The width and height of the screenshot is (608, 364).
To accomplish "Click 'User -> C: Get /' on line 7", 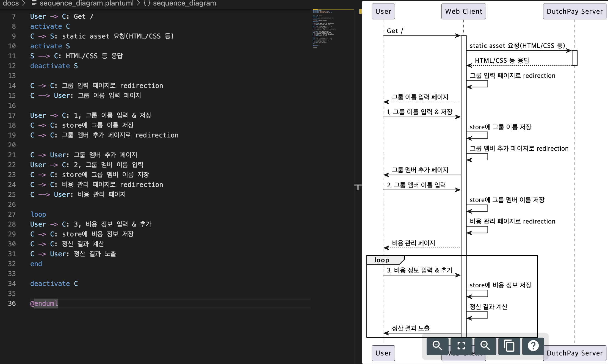I will [x=62, y=16].
